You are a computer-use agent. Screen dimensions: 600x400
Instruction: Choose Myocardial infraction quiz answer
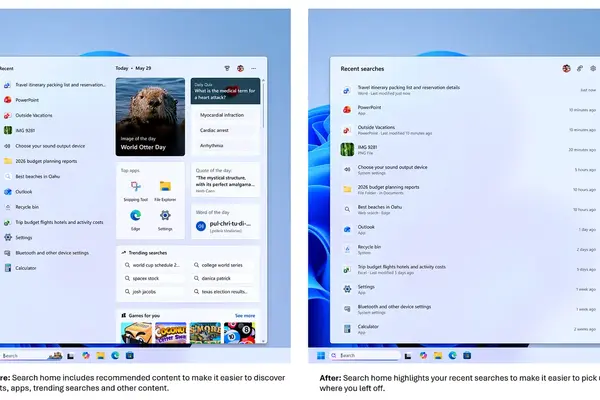[226, 115]
